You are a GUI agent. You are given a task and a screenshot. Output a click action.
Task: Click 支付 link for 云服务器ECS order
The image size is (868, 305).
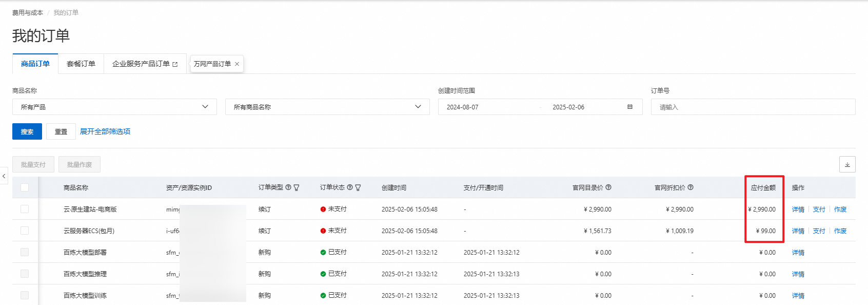click(x=819, y=231)
